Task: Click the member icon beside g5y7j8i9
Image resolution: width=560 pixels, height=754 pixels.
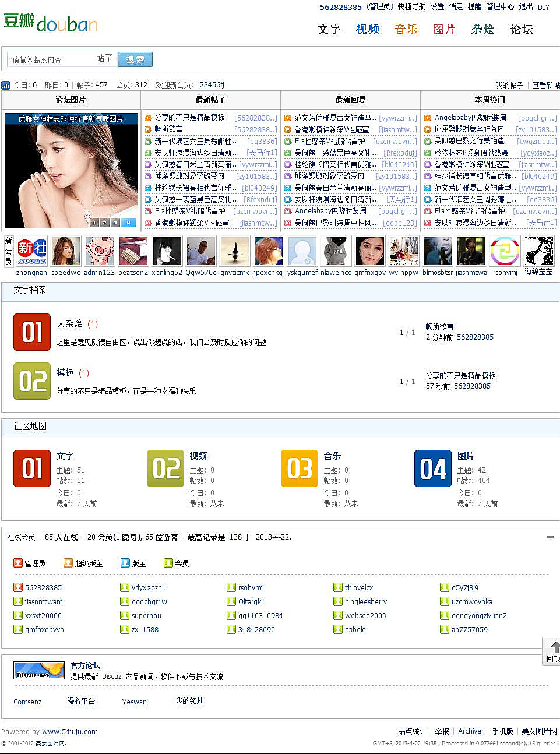Action: tap(445, 587)
